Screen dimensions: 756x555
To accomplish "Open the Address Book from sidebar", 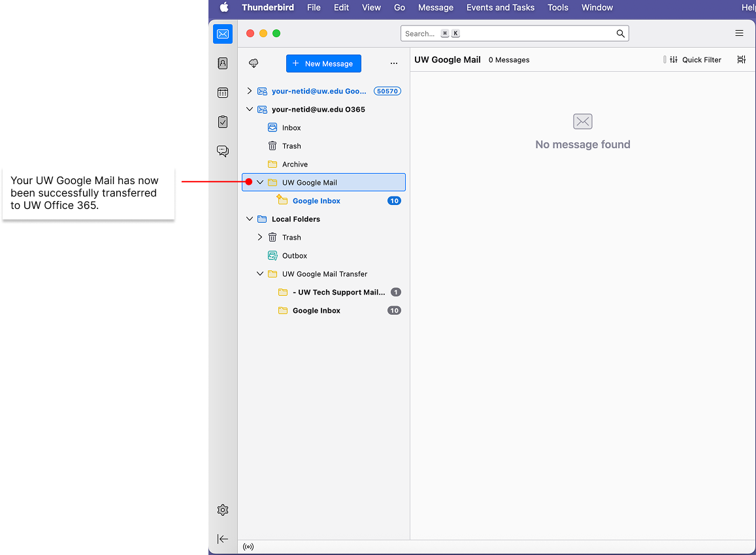I will tap(223, 63).
